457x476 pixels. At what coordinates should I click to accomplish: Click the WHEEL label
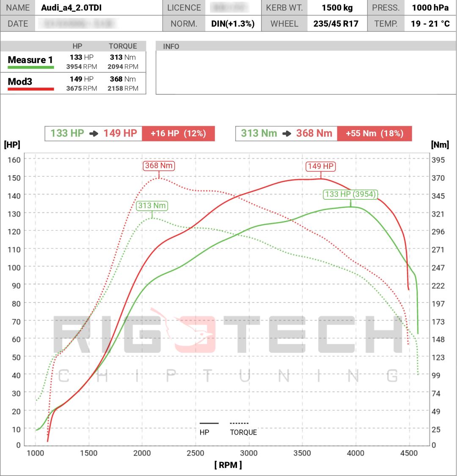(284, 24)
